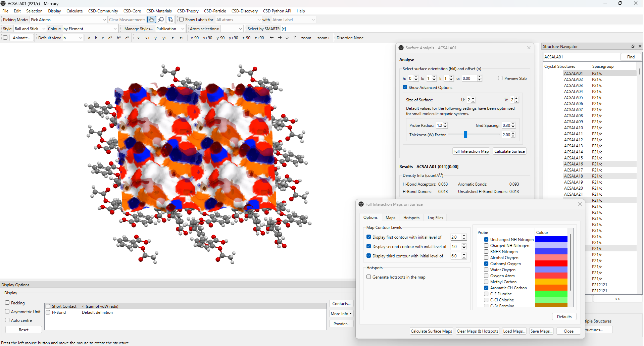Screen dimensions: 644x346
Task: Switch to the Hotspots tab
Action: tap(411, 217)
